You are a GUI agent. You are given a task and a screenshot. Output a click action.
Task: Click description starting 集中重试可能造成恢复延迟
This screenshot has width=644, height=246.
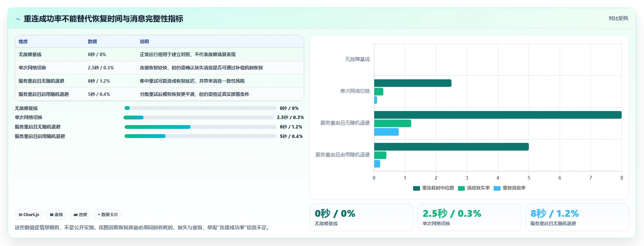[192, 81]
